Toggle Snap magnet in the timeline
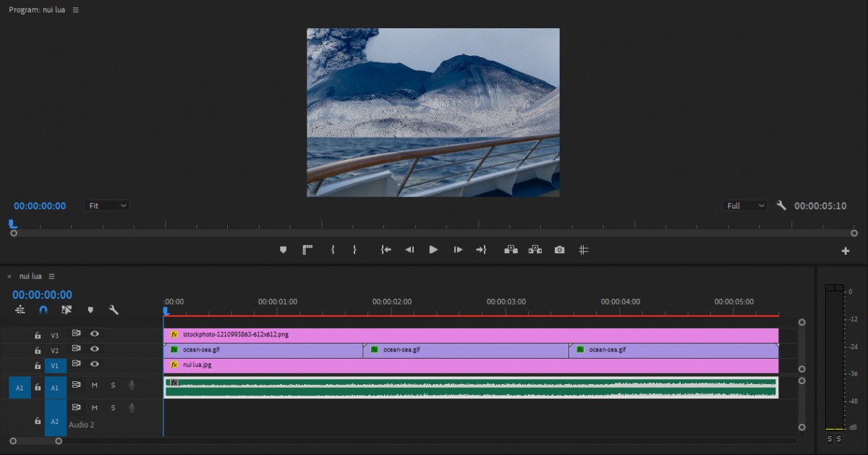Screen dimensions: 868x455 43,310
